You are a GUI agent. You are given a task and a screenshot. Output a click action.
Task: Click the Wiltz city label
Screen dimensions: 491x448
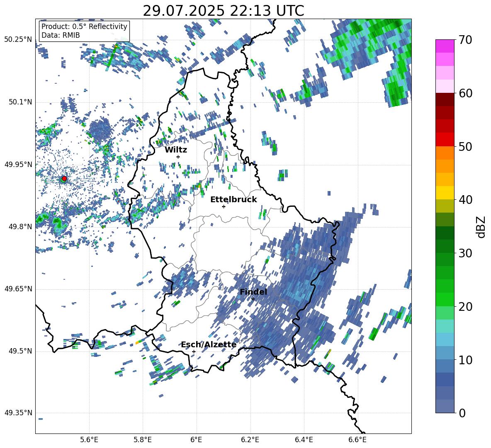(176, 150)
